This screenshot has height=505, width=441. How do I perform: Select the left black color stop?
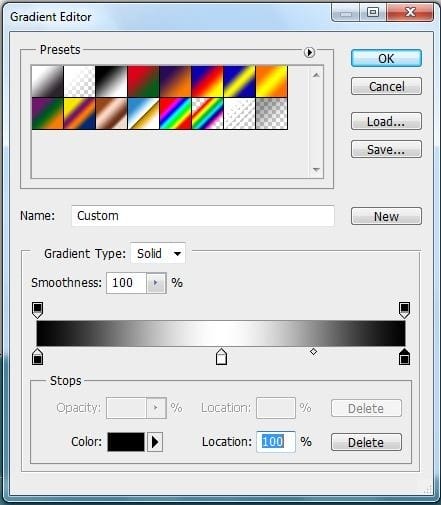tap(38, 357)
